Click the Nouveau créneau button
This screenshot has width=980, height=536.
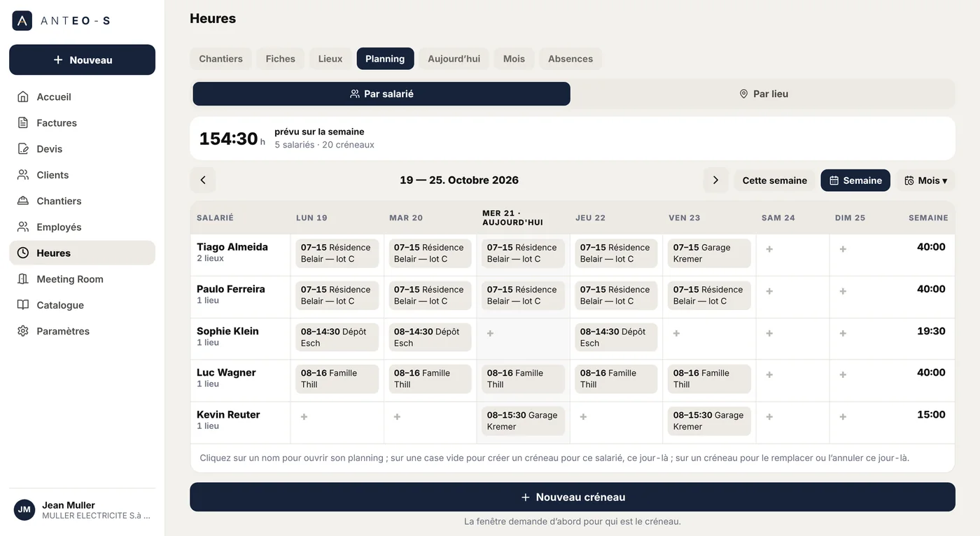[573, 497]
